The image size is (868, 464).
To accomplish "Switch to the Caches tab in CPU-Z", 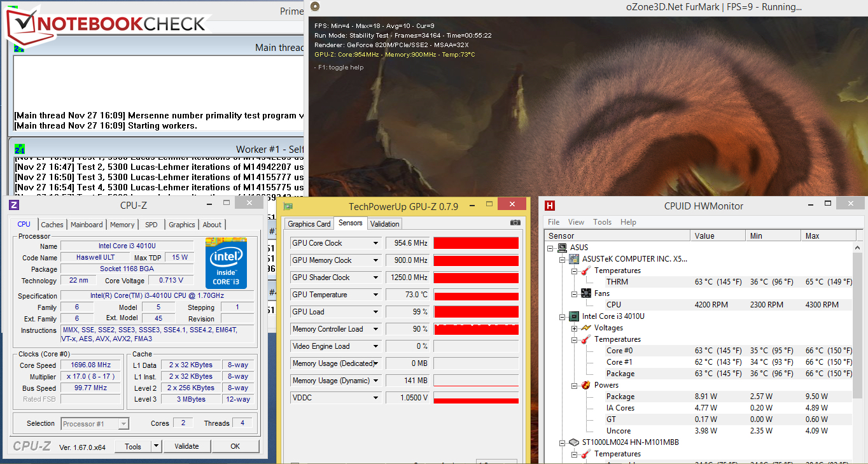I will [52, 225].
